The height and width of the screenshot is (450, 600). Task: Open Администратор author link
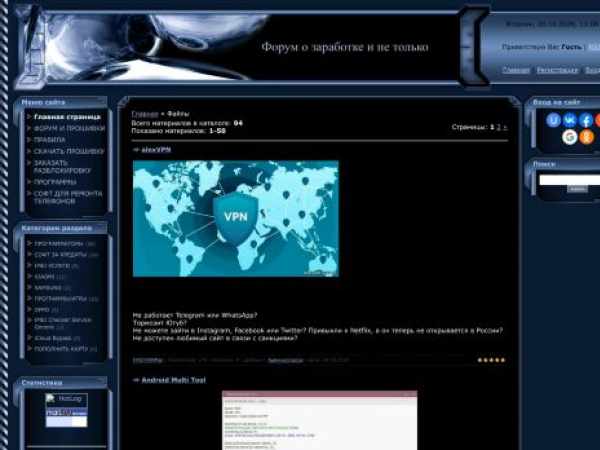pos(285,360)
